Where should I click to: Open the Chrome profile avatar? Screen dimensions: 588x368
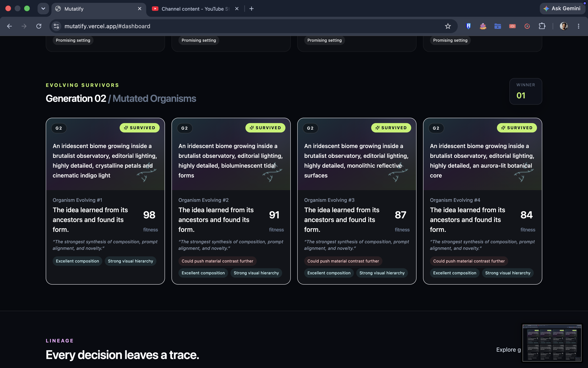564,26
